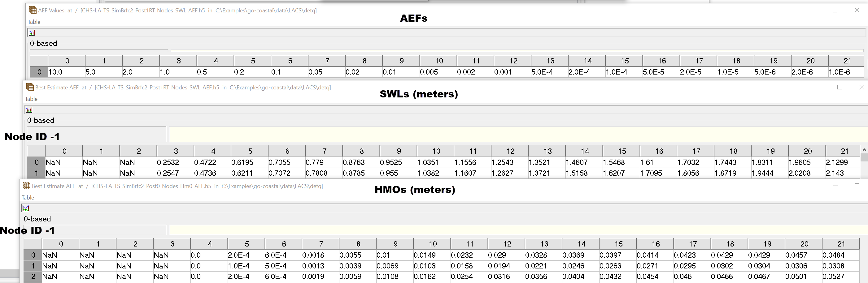Close the SWLs Best Estimate window
868x283 pixels.
tap(861, 87)
